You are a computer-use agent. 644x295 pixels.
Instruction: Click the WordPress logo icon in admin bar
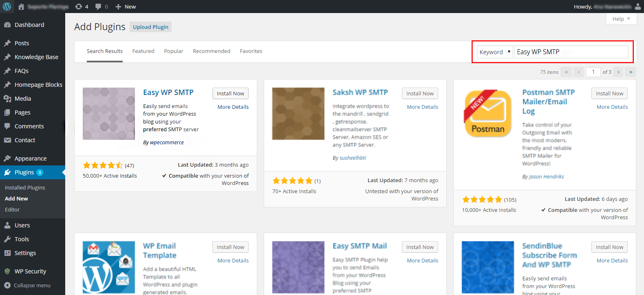(7, 7)
